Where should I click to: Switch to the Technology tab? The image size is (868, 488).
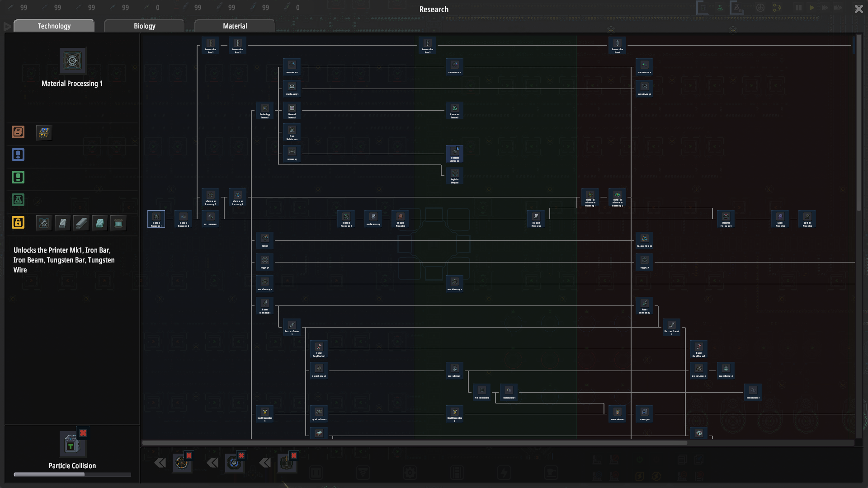pyautogui.click(x=54, y=26)
